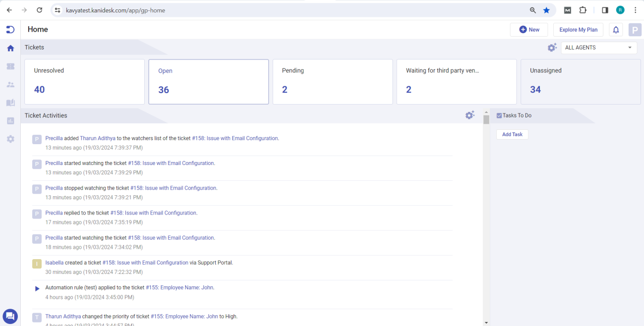Open the notification bell

pos(615,29)
